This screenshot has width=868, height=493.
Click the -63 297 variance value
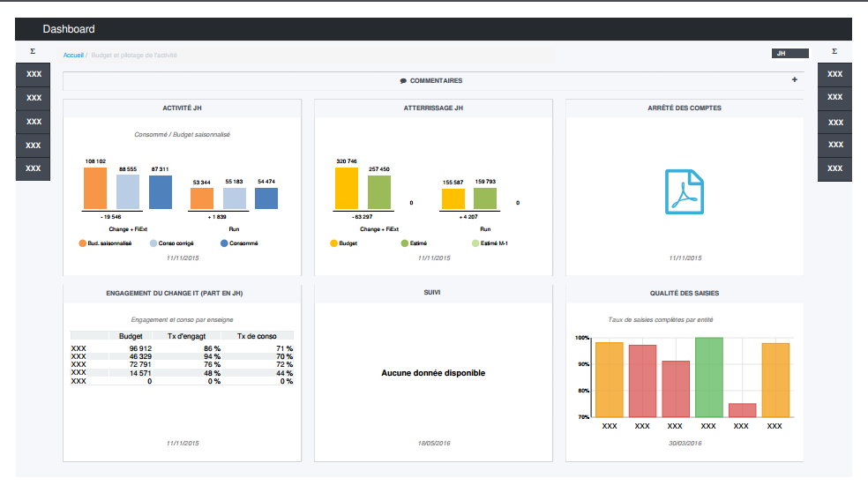pyautogui.click(x=362, y=217)
